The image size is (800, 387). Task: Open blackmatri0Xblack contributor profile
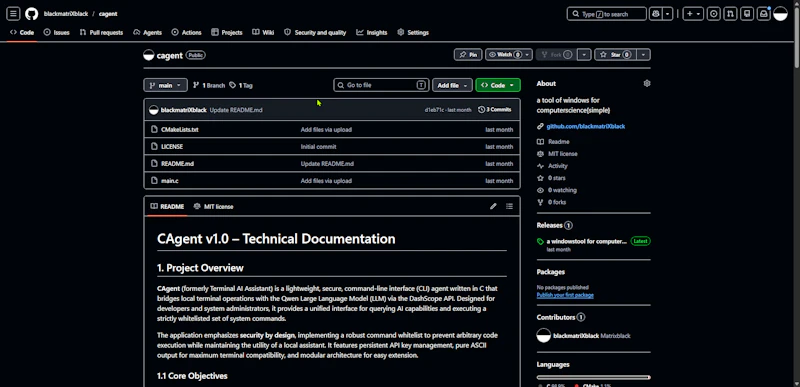pyautogui.click(x=576, y=336)
